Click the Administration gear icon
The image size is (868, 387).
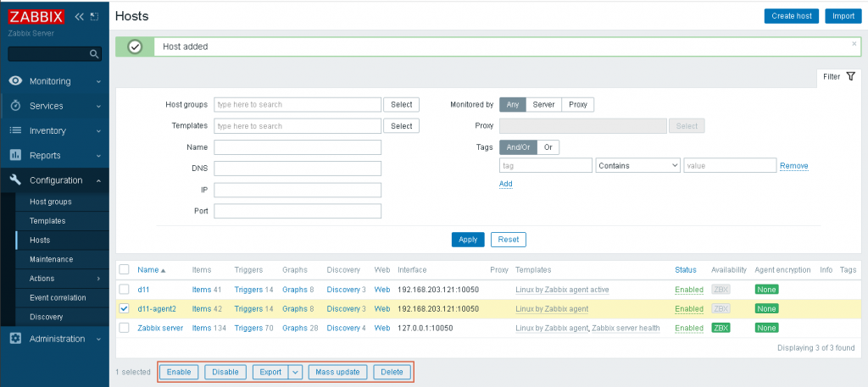click(x=15, y=339)
